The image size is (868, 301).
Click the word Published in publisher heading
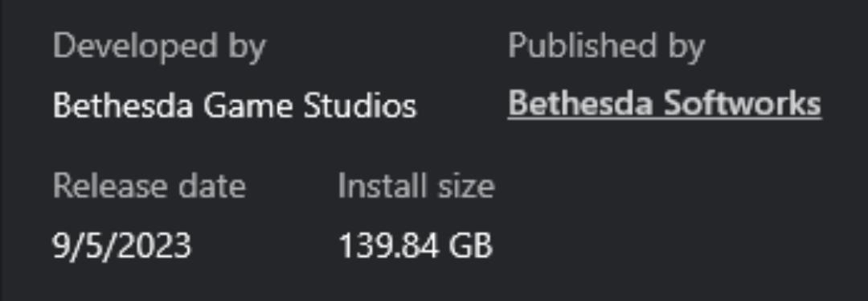pos(583,45)
